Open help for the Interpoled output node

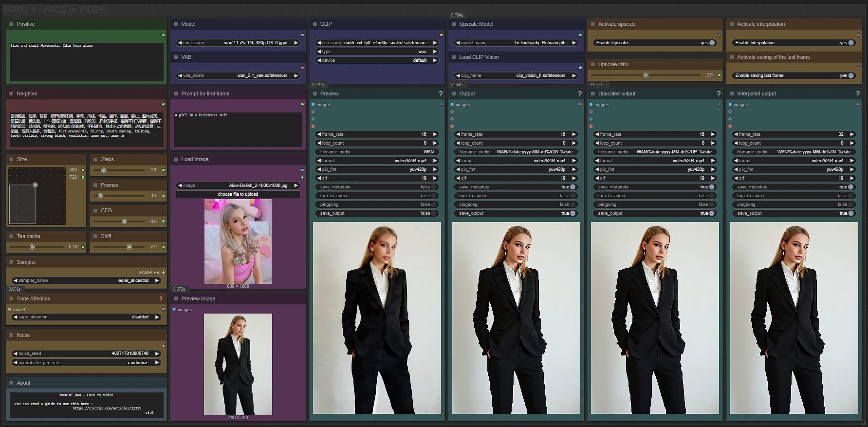click(x=858, y=93)
